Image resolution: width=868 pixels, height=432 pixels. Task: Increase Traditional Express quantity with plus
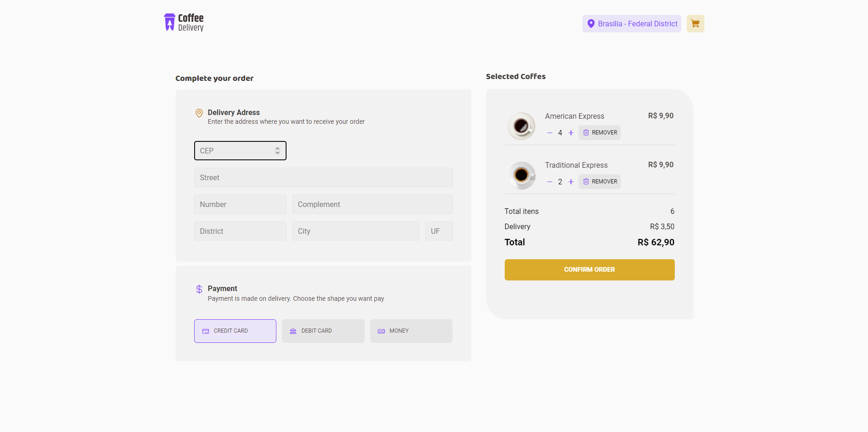[x=571, y=182]
